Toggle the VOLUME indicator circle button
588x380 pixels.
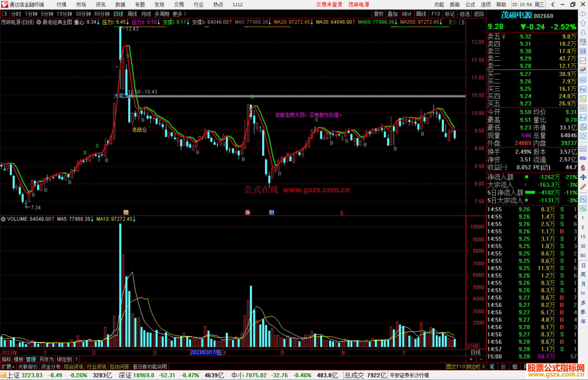[x=3, y=219]
